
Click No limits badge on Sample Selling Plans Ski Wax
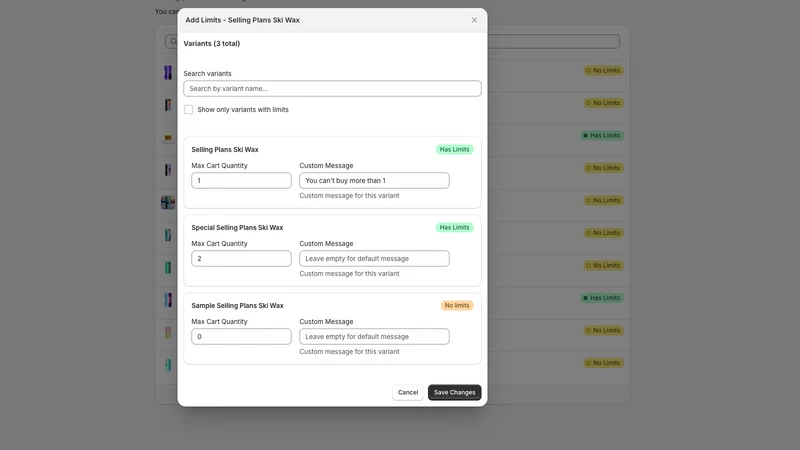[x=457, y=306]
